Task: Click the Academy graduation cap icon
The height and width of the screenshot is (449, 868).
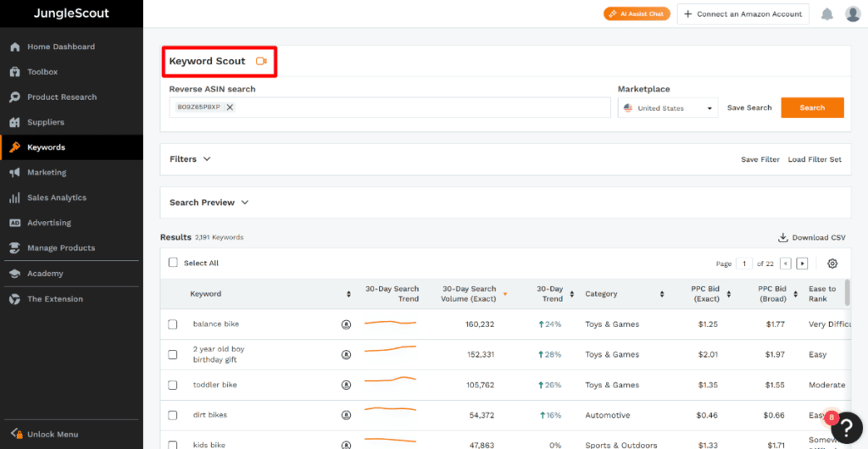Action: pos(15,274)
